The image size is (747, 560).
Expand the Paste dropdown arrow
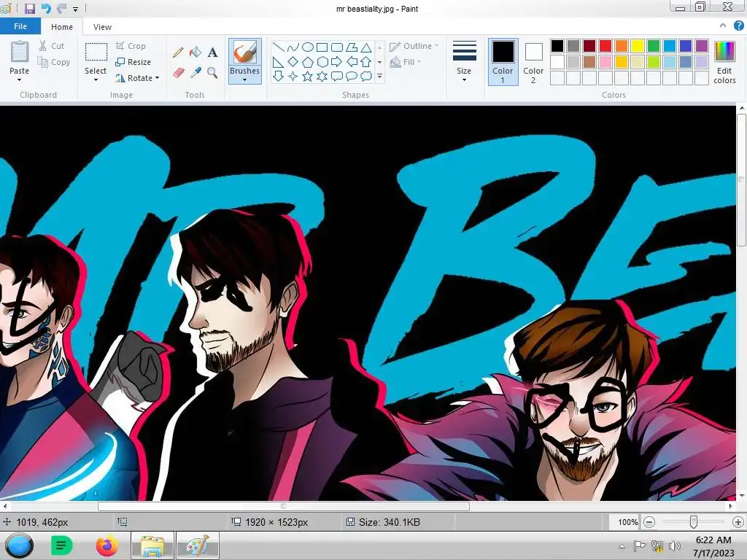(x=19, y=80)
